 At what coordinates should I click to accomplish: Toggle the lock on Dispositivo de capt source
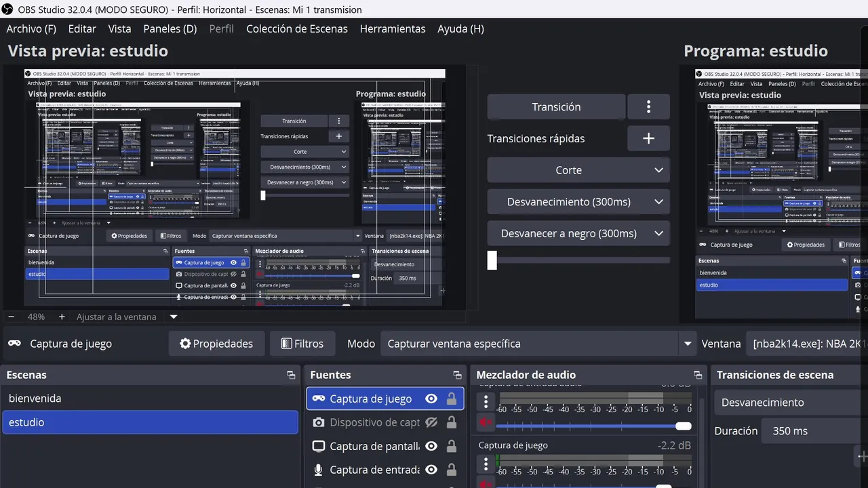click(x=451, y=422)
